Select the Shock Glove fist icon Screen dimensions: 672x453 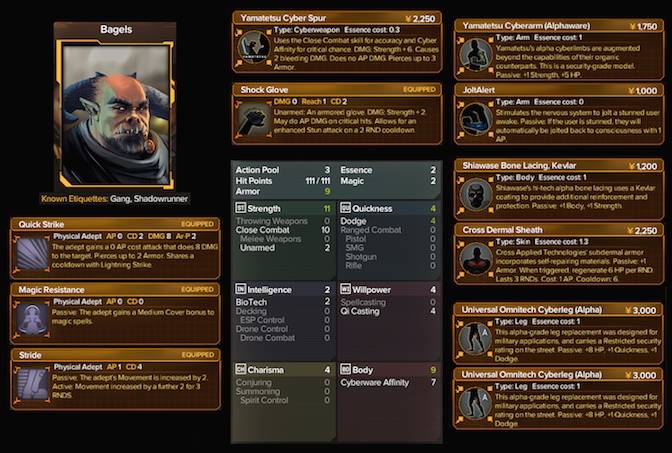(254, 119)
